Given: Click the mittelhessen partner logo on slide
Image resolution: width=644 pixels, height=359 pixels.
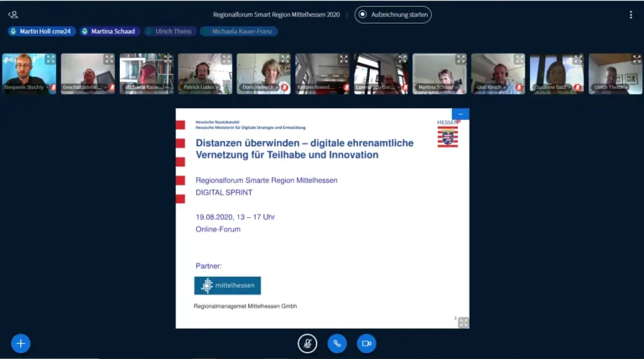Looking at the screenshot, I should click(x=227, y=286).
